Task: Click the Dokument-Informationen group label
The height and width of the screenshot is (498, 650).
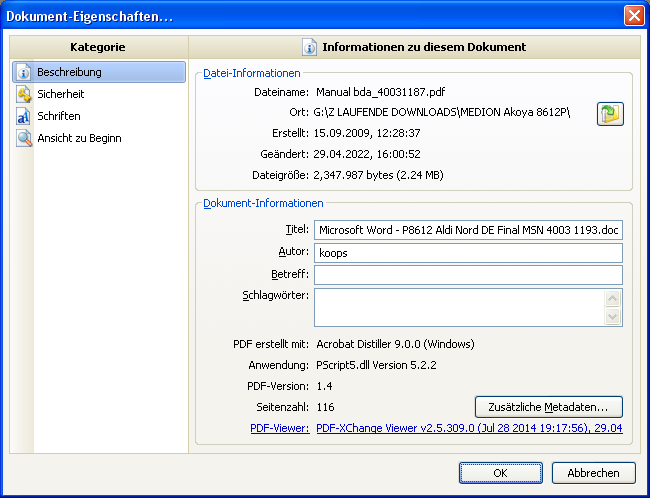Action: (x=263, y=204)
